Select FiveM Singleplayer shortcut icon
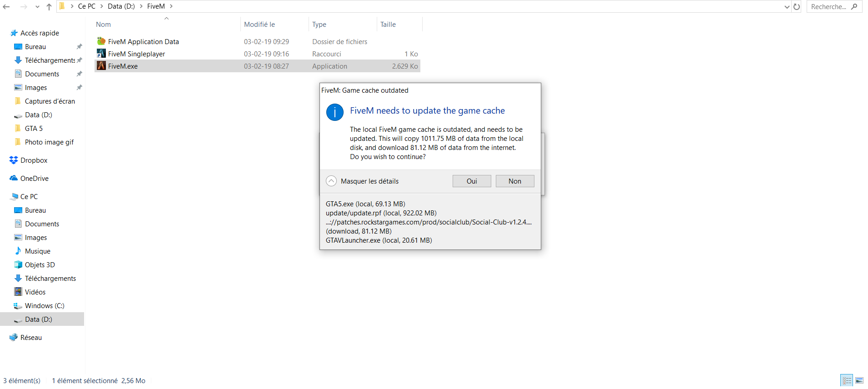 [101, 54]
